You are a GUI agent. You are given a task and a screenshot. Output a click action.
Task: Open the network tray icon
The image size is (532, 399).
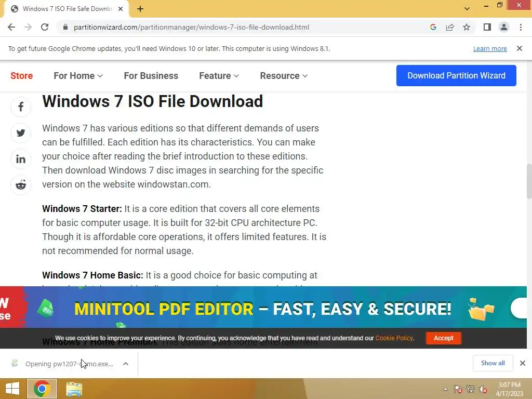click(471, 389)
